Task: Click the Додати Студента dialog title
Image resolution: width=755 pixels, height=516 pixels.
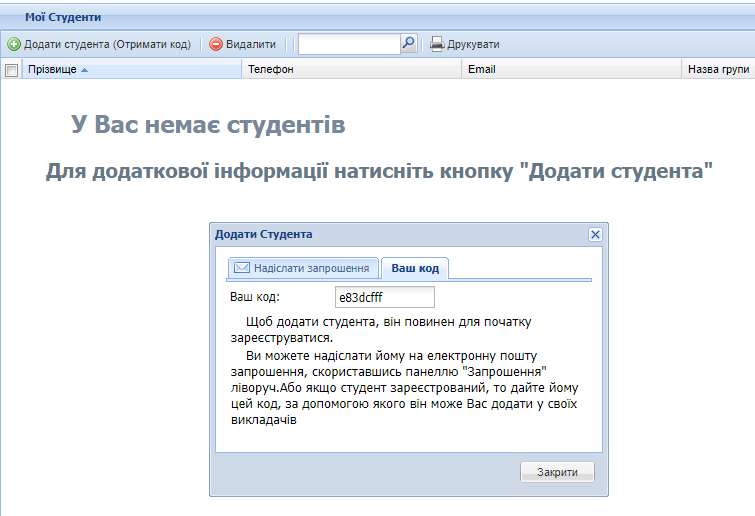Action: point(263,234)
